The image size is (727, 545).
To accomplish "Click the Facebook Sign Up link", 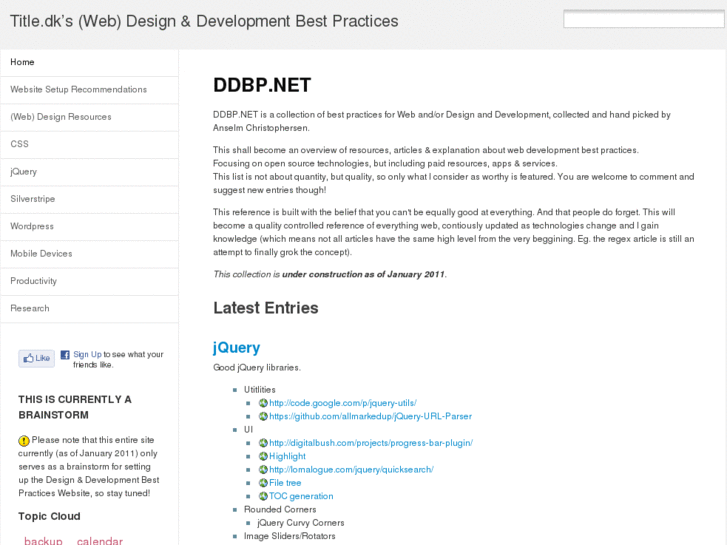I will pos(87,354).
